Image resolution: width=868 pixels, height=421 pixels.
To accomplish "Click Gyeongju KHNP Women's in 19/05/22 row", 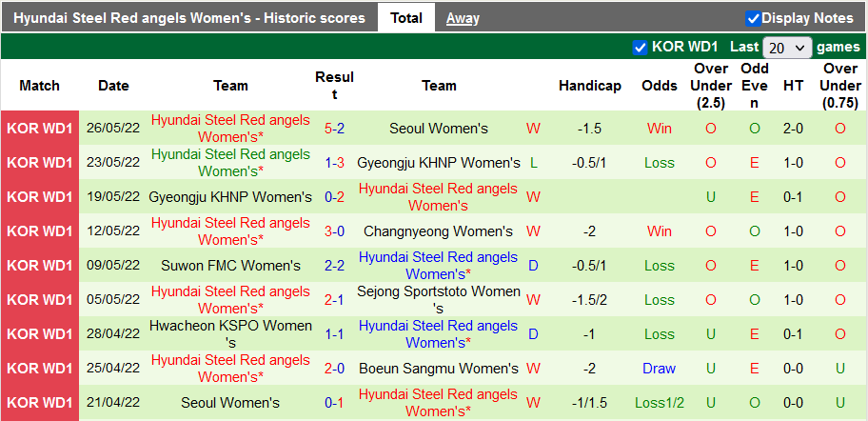I will (230, 197).
